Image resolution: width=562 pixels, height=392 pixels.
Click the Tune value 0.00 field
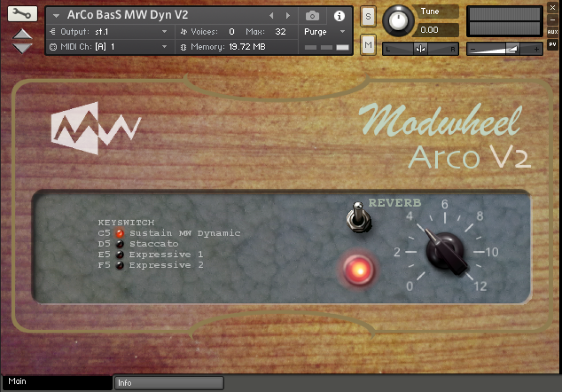435,30
